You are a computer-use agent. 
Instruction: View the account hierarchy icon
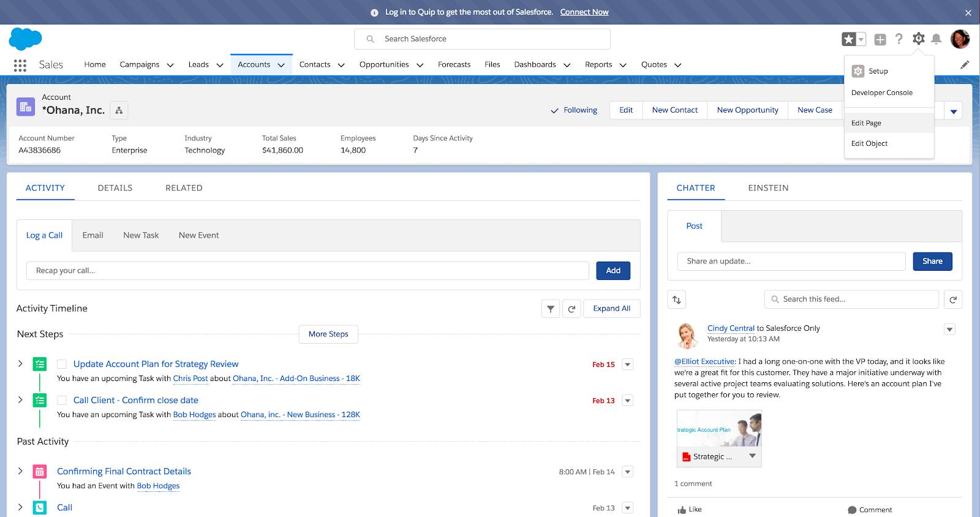(119, 110)
